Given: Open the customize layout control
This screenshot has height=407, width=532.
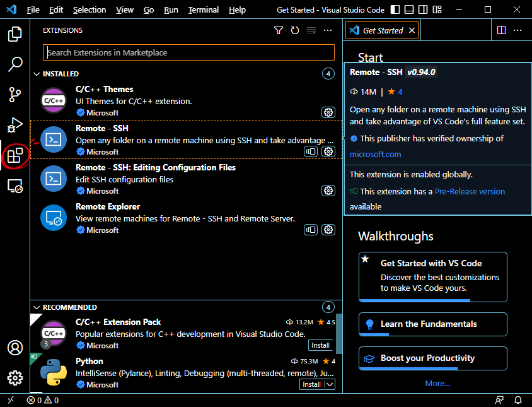Looking at the screenshot, I should tap(437, 9).
